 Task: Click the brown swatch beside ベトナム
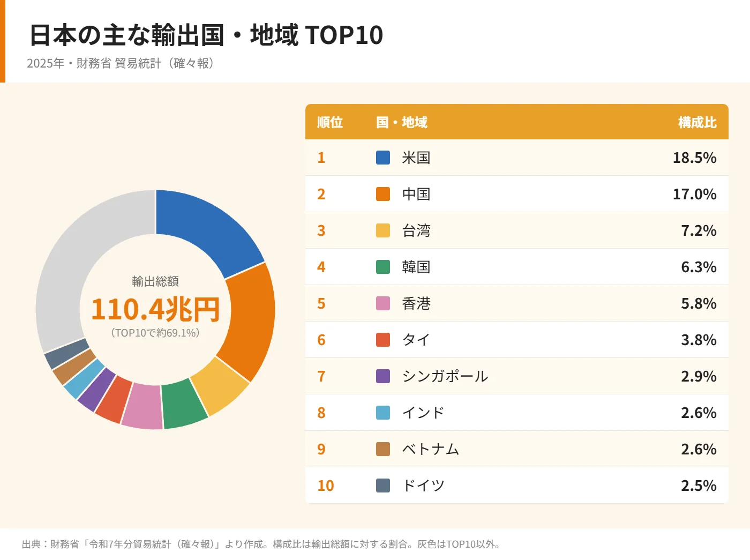tap(383, 449)
